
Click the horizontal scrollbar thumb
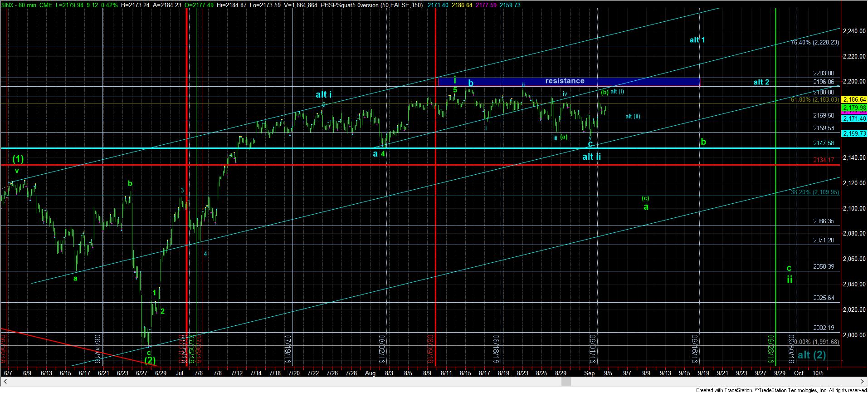(565, 382)
